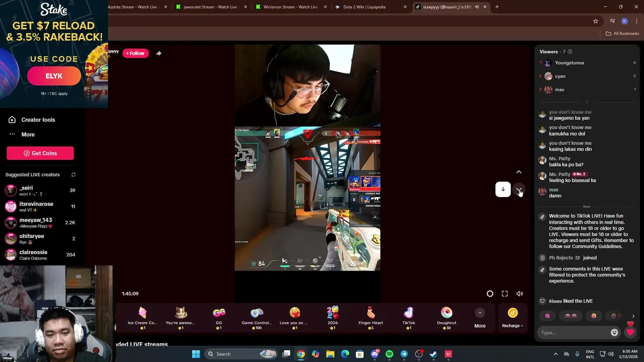Click the ELYK promo code button
644x362 pixels.
click(54, 76)
